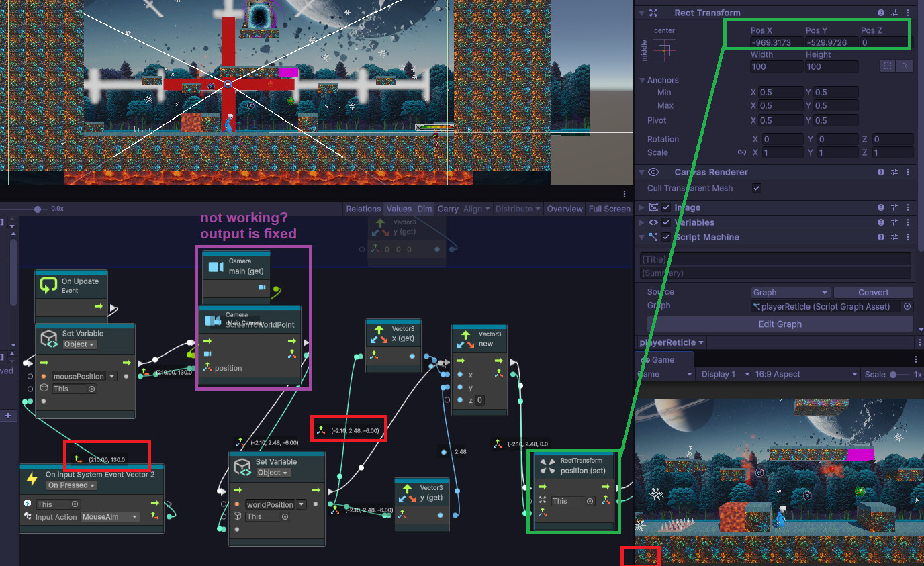Toggle Rect Transform blueprint mode button
924x566 pixels.
pos(888,66)
